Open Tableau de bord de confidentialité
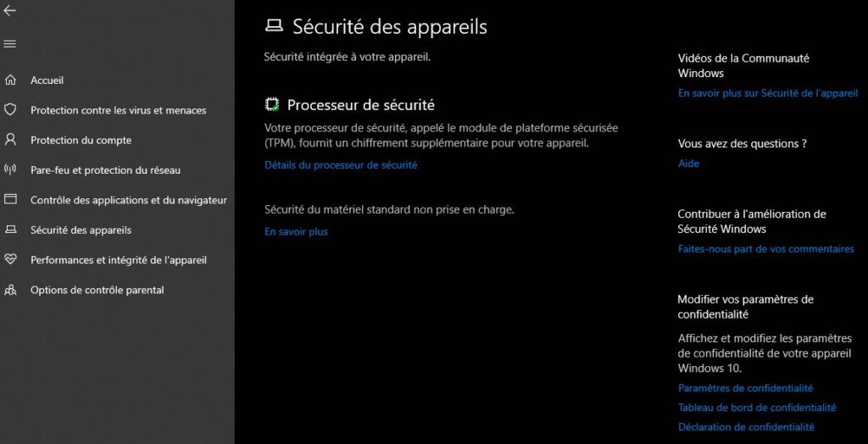This screenshot has width=868, height=444. 757,408
